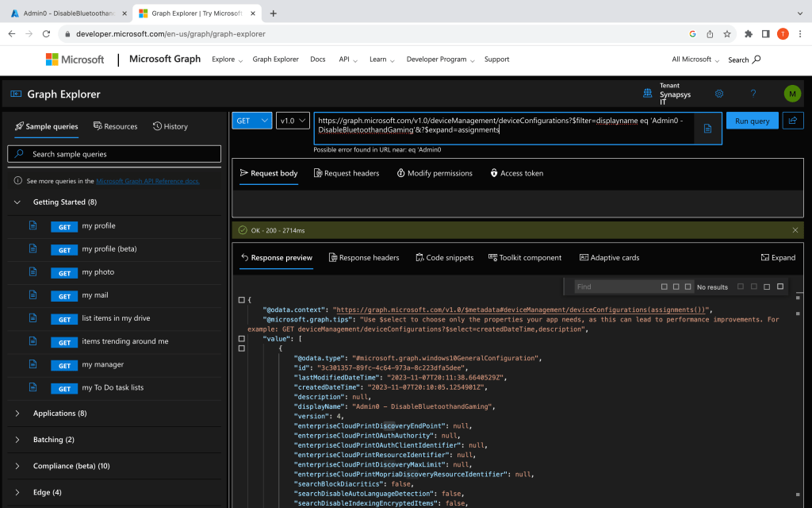Collapse sidebar using Graph Explorer header icon
This screenshot has width=812, height=508.
[x=16, y=94]
